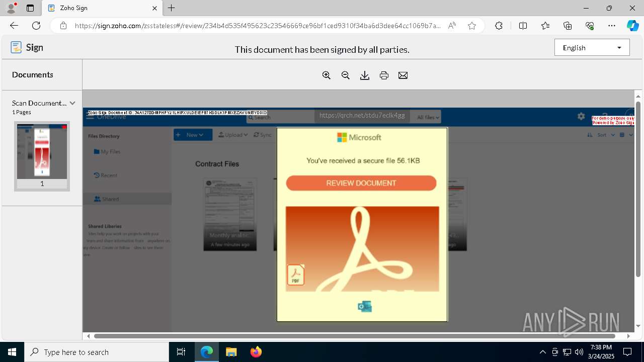Click the small PDF file icon
644x362 pixels.
[x=296, y=275]
